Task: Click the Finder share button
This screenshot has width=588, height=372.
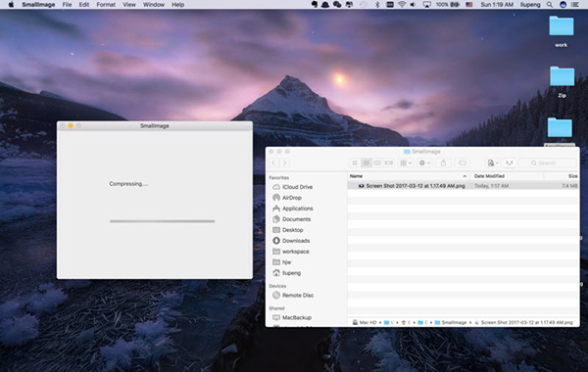Action: [443, 163]
